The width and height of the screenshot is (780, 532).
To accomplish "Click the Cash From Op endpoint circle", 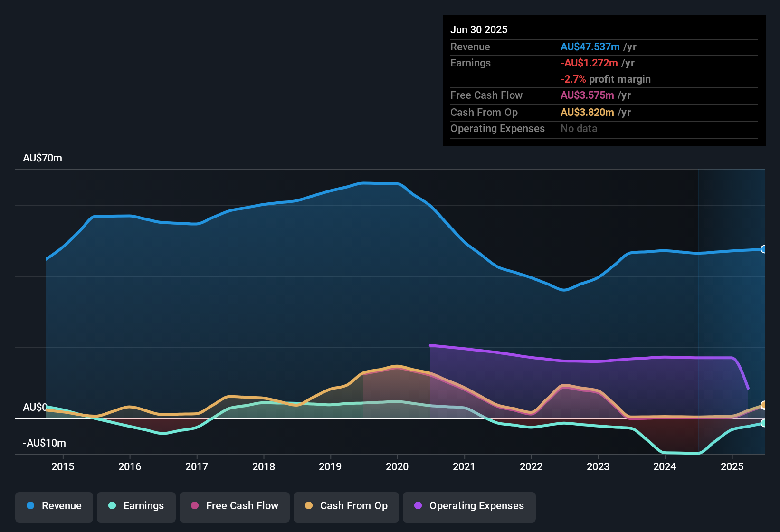I will click(x=764, y=405).
